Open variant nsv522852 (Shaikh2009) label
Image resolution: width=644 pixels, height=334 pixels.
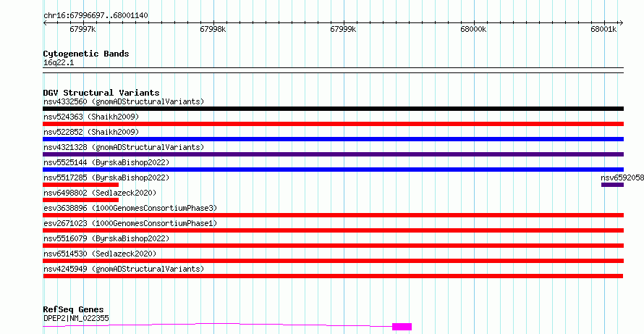91,133
